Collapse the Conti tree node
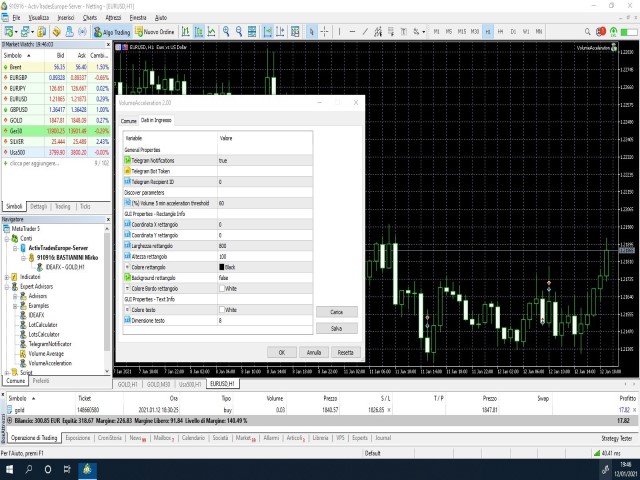The width and height of the screenshot is (640, 480). [x=7, y=239]
